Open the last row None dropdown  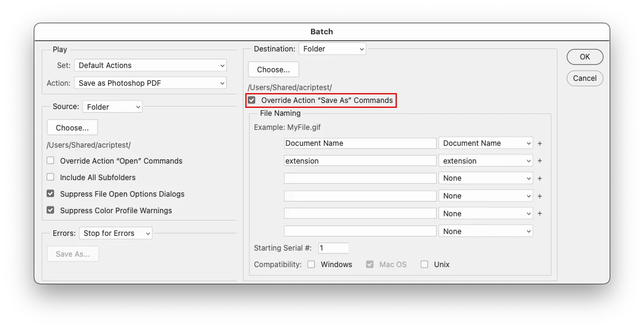[486, 232]
